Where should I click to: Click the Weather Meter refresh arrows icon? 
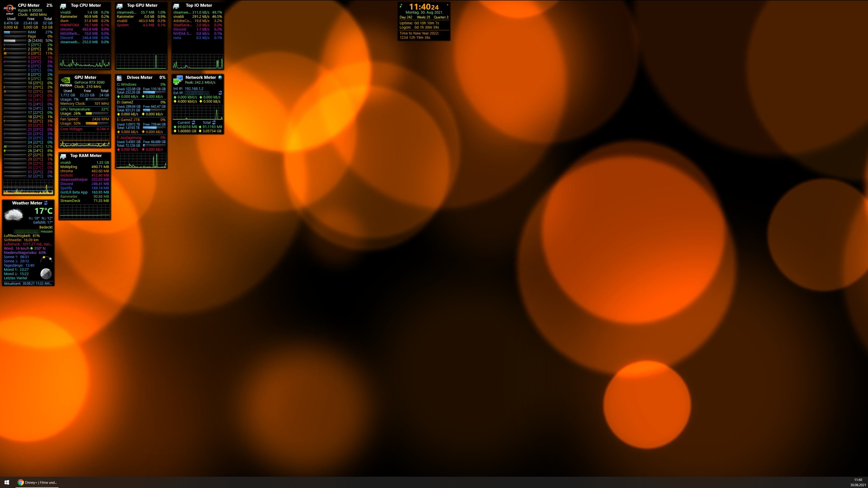coord(46,203)
